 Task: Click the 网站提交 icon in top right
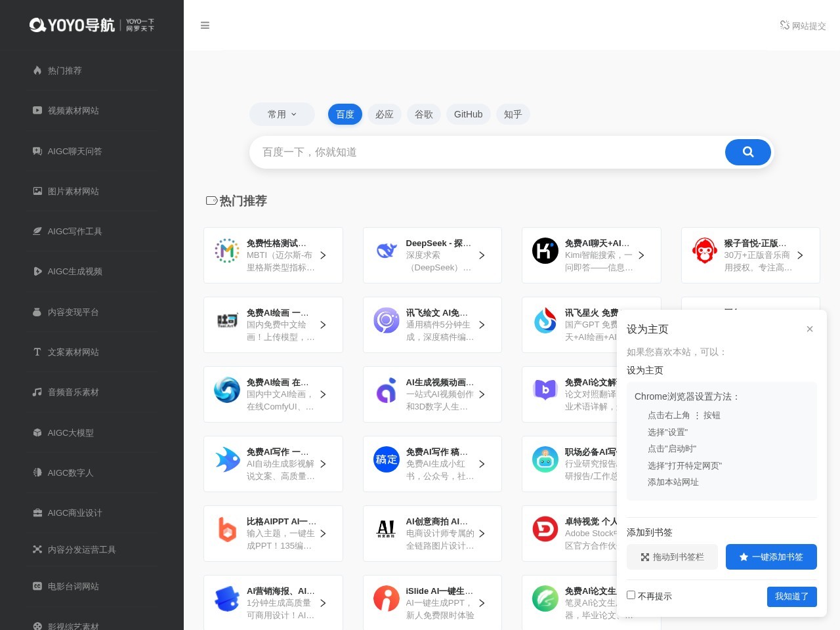click(802, 25)
